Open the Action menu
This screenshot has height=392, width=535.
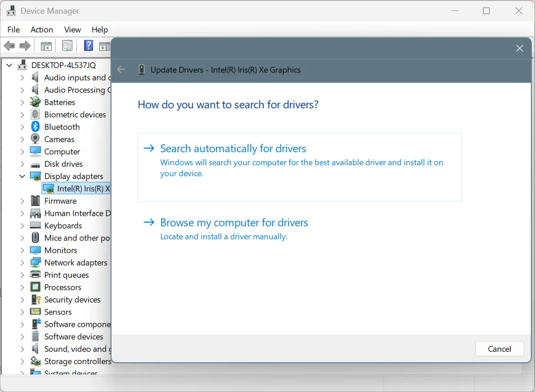pyautogui.click(x=42, y=30)
